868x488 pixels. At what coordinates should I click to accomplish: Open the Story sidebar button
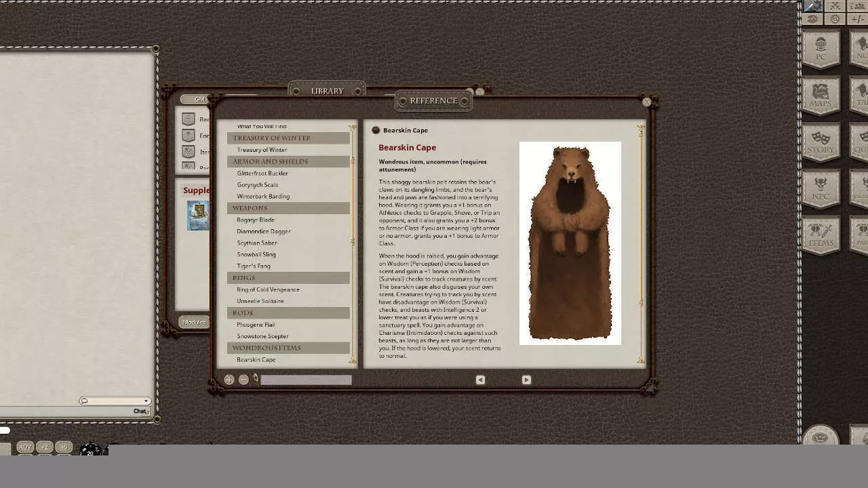[821, 142]
